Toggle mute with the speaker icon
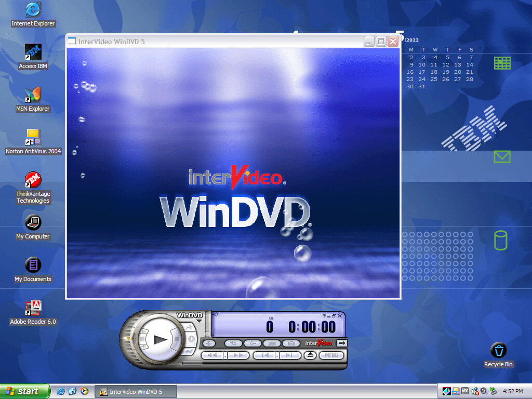Image resolution: width=532 pixels, height=399 pixels. point(208,343)
